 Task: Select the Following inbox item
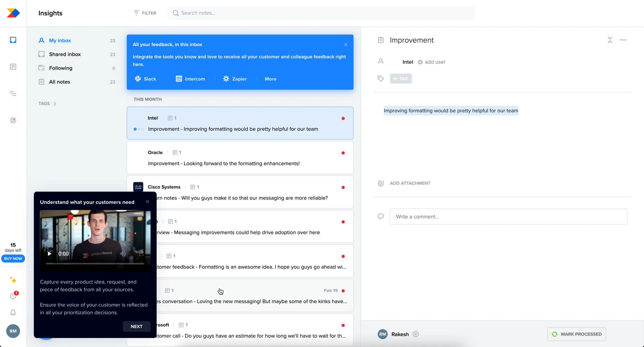[x=60, y=68]
